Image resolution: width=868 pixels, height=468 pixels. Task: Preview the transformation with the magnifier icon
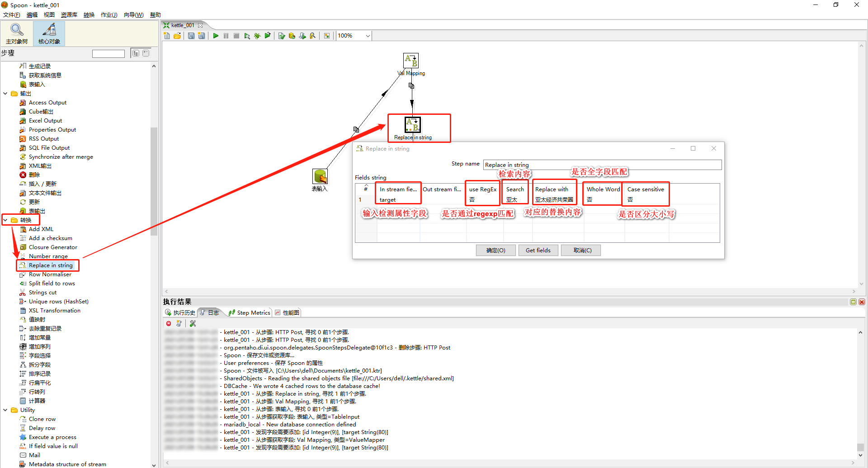click(x=247, y=36)
